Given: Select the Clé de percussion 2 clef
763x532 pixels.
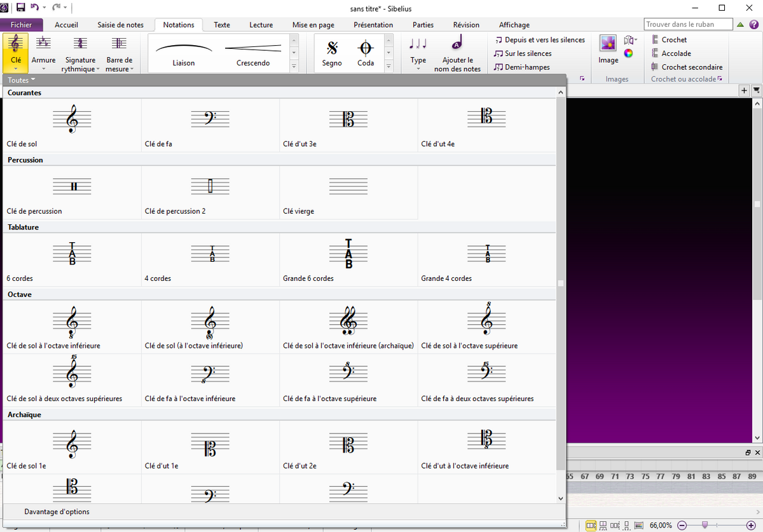Looking at the screenshot, I should (x=210, y=193).
